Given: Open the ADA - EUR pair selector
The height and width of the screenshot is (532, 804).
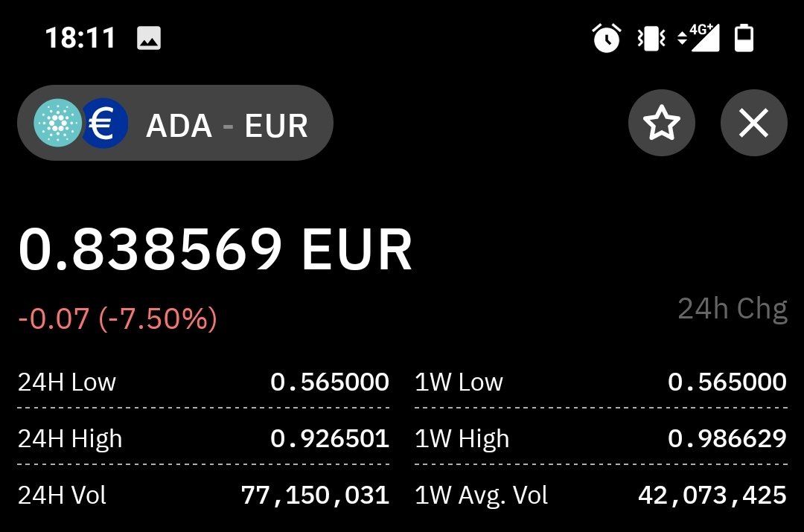Looking at the screenshot, I should click(x=175, y=123).
